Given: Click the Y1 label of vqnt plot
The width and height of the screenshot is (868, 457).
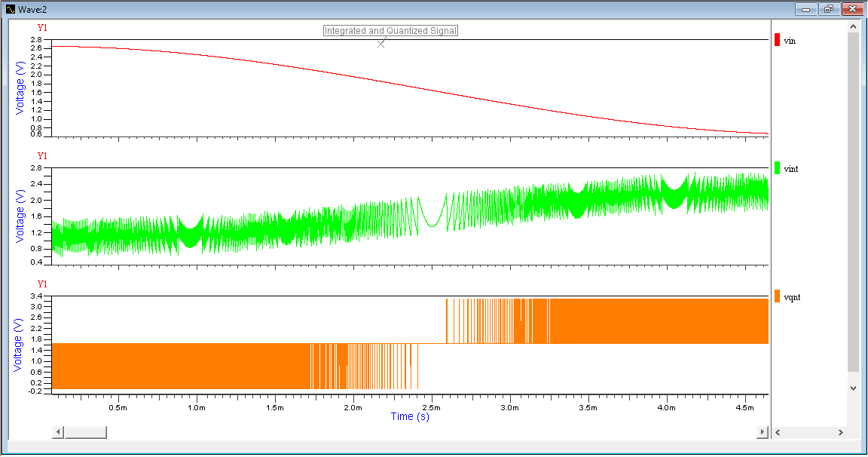Looking at the screenshot, I should (43, 284).
